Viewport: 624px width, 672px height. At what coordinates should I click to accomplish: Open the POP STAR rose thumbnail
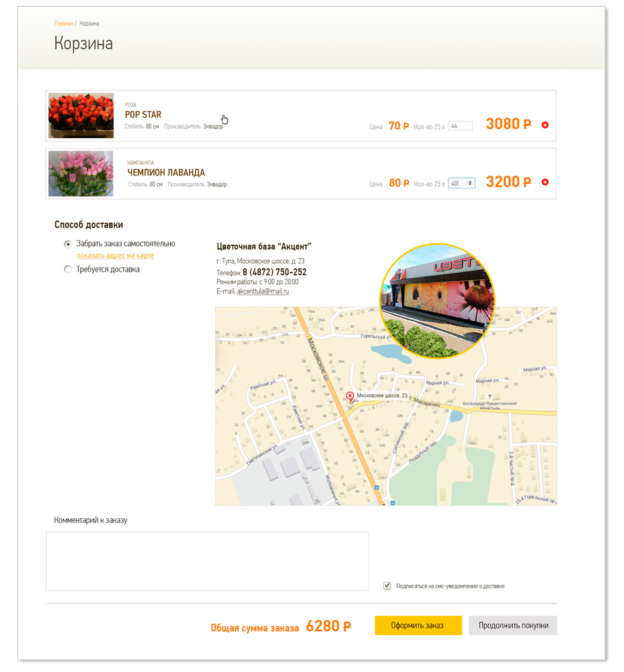pos(81,115)
